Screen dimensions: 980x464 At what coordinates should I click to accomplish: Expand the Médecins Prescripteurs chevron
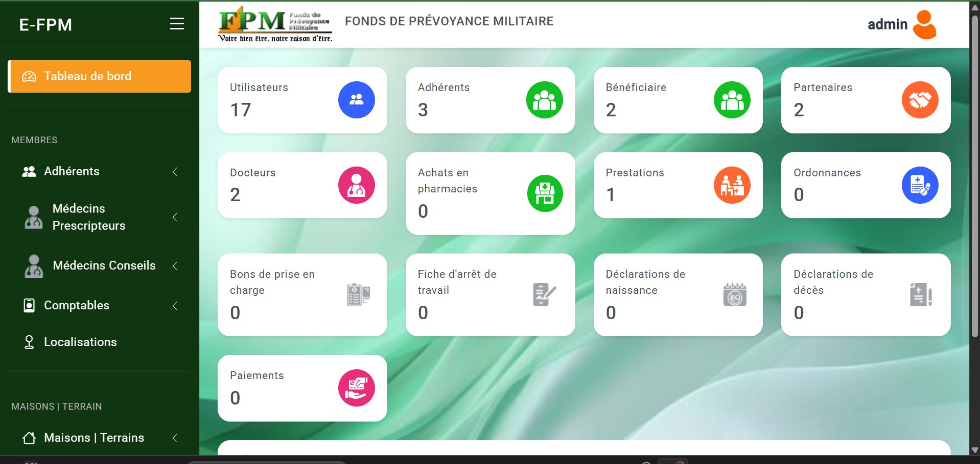click(x=175, y=217)
